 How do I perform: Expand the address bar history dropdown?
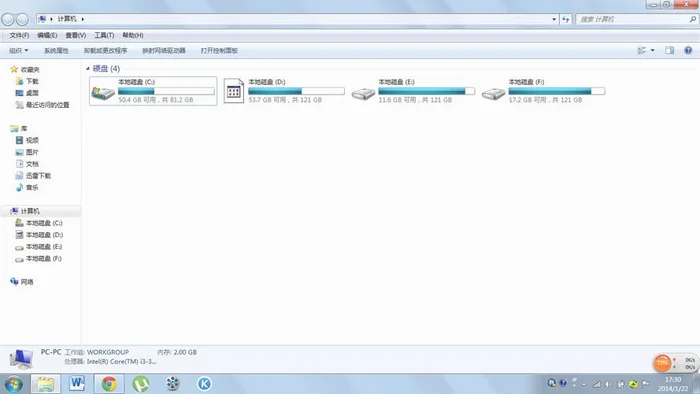coord(554,19)
